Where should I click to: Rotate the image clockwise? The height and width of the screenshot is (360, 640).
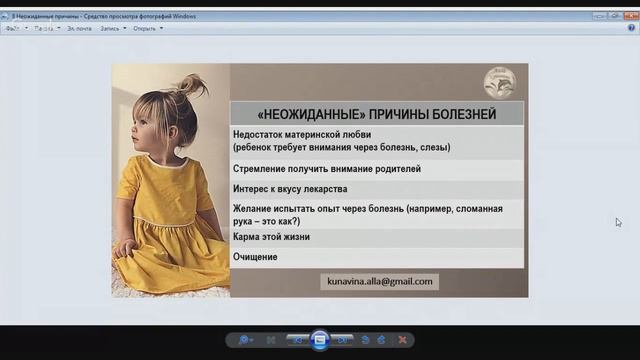(381, 340)
